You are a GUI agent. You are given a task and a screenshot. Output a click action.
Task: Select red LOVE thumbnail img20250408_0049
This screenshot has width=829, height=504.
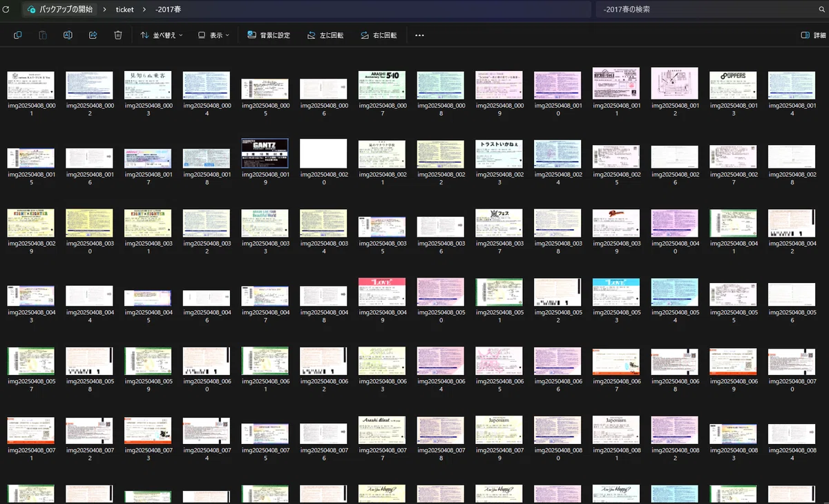[x=382, y=292]
